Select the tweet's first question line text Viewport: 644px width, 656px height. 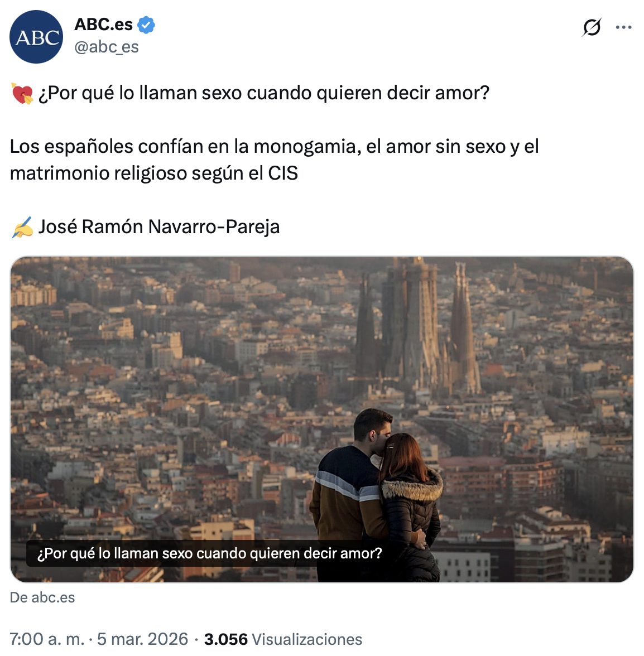[263, 93]
